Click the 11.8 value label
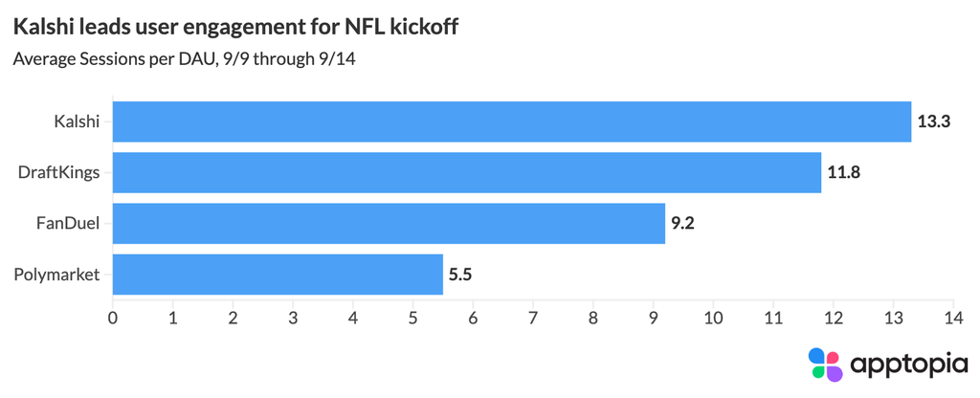This screenshot has height=398, width=980. (x=844, y=172)
